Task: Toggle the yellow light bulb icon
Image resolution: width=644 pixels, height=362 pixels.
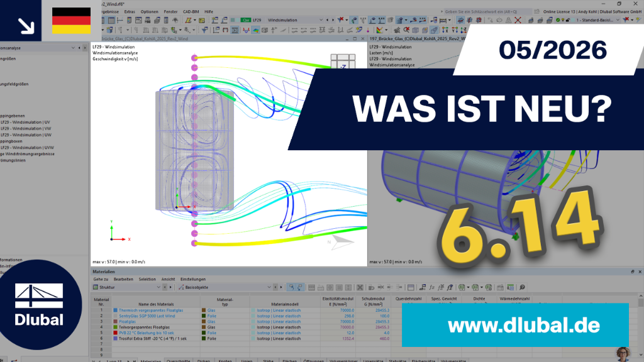Action: tap(563, 19)
